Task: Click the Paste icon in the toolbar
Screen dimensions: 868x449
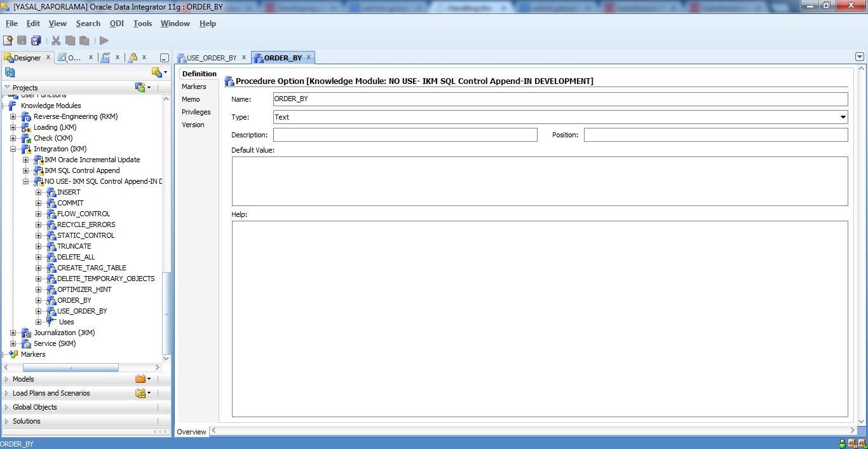Action: 84,39
